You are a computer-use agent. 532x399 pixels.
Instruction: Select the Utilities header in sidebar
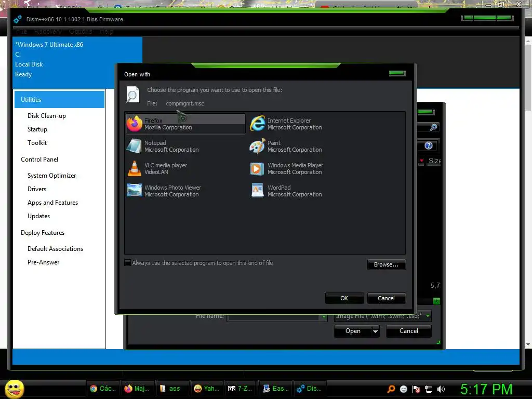pyautogui.click(x=59, y=99)
